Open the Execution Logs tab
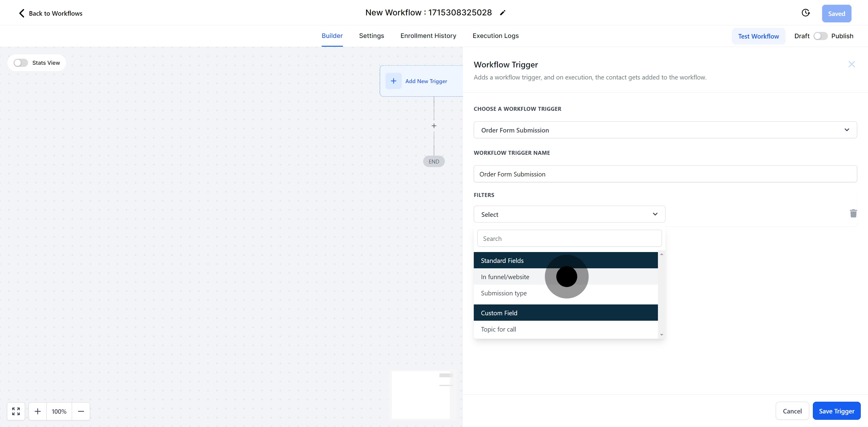This screenshot has height=427, width=868. [x=495, y=36]
